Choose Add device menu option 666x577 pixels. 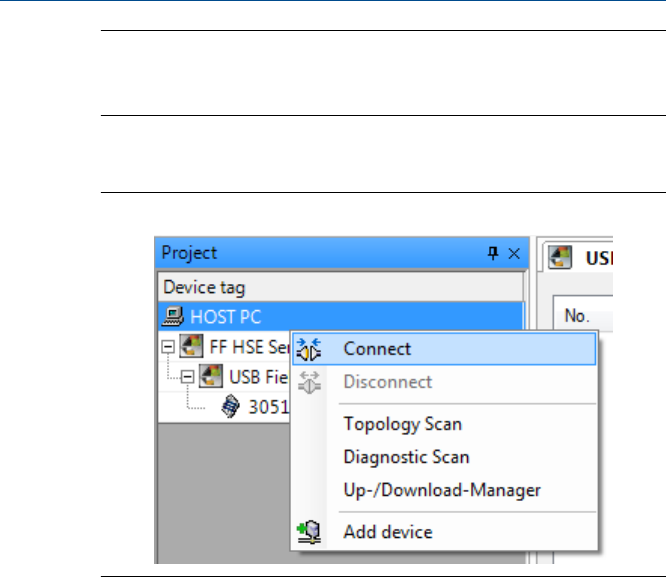coord(387,532)
